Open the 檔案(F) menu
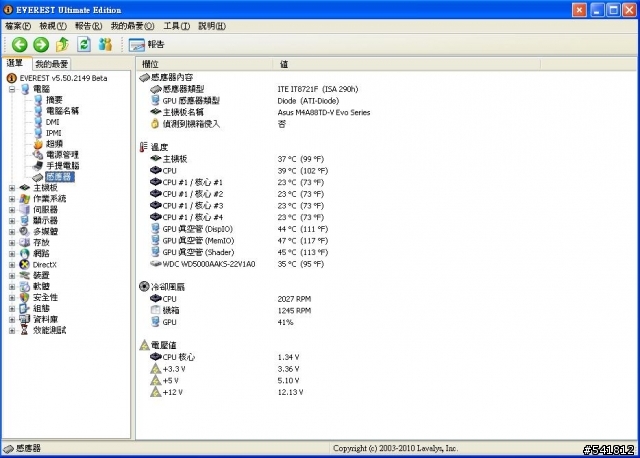Viewport: 640px width, 458px height. pyautogui.click(x=18, y=26)
